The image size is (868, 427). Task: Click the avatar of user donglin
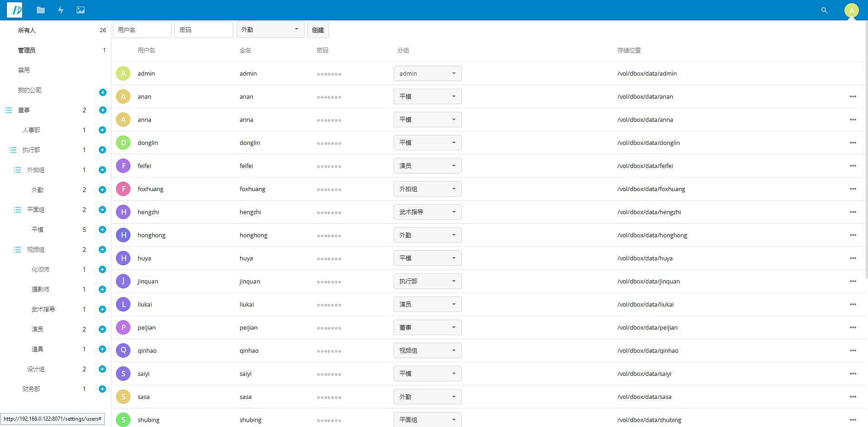tap(123, 143)
